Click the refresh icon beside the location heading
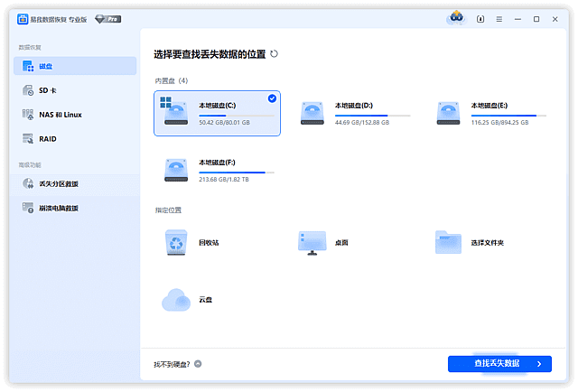 tap(275, 54)
